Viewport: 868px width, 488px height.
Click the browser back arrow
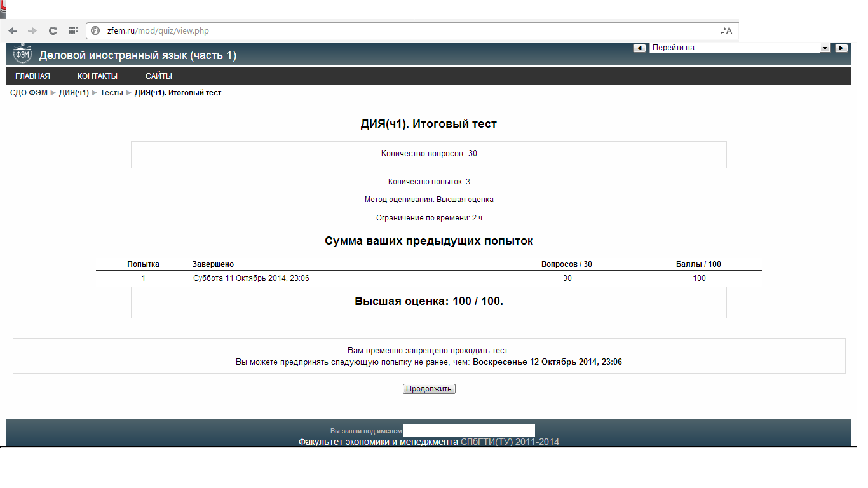click(13, 30)
